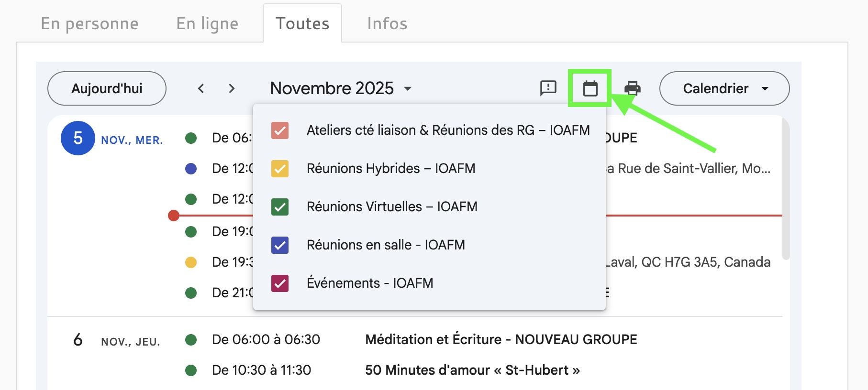Image resolution: width=868 pixels, height=390 pixels.
Task: Click the calendar list icon in toolbar
Action: (590, 88)
